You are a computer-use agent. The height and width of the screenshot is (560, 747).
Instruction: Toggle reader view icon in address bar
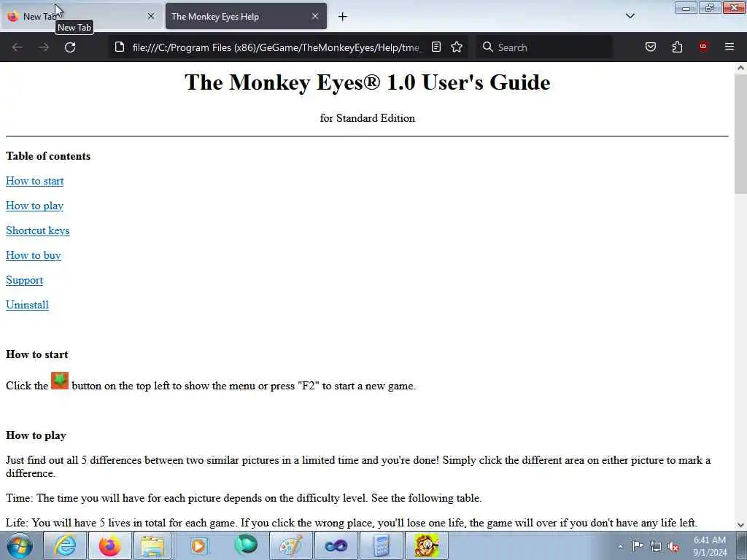[436, 47]
